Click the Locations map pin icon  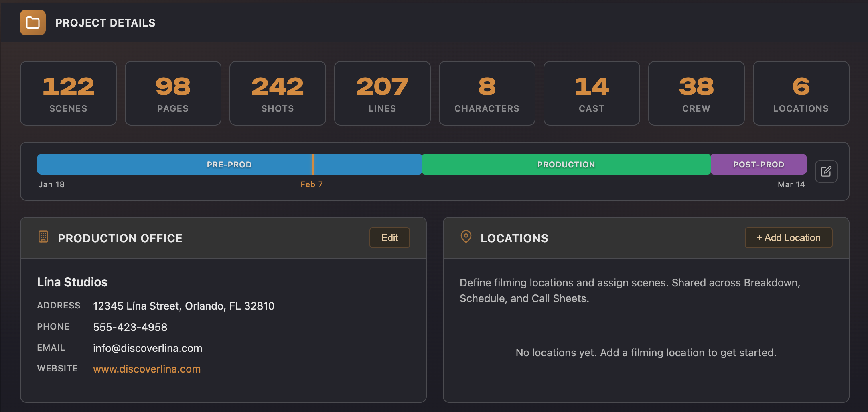pyautogui.click(x=466, y=237)
